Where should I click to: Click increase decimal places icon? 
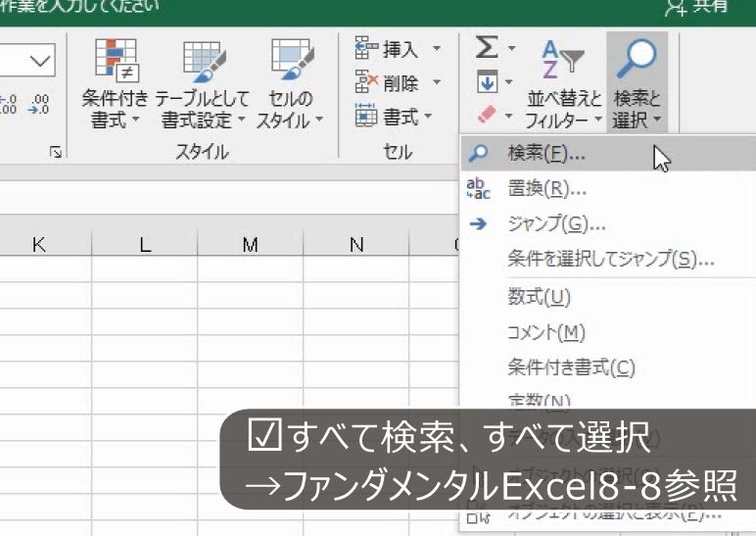tap(8, 104)
